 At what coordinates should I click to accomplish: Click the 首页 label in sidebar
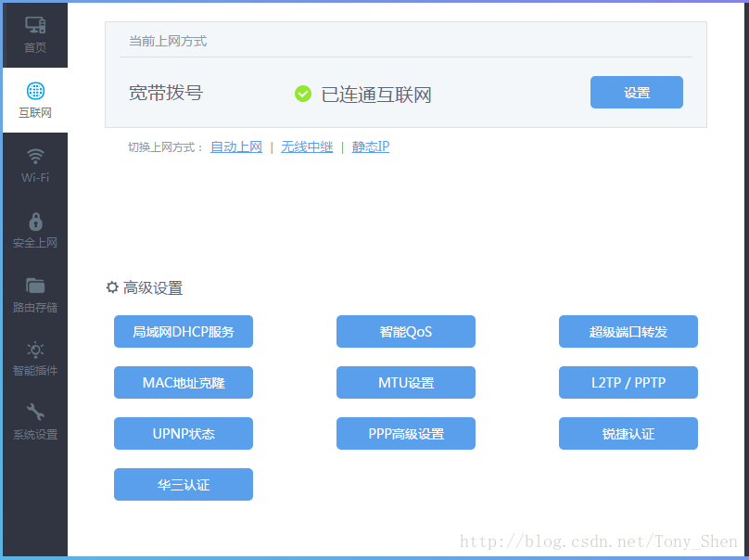click(x=35, y=48)
